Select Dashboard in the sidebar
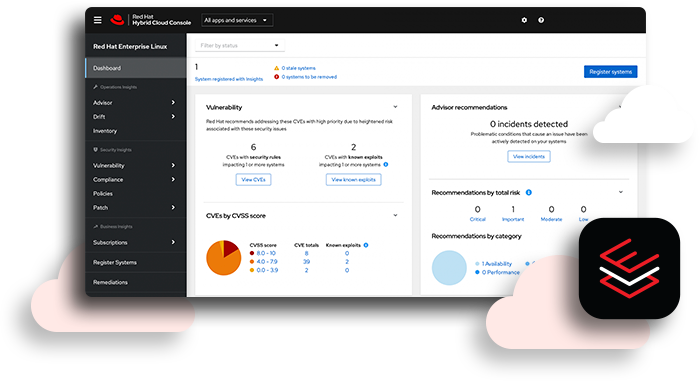The width and height of the screenshot is (699, 381). pyautogui.click(x=136, y=68)
